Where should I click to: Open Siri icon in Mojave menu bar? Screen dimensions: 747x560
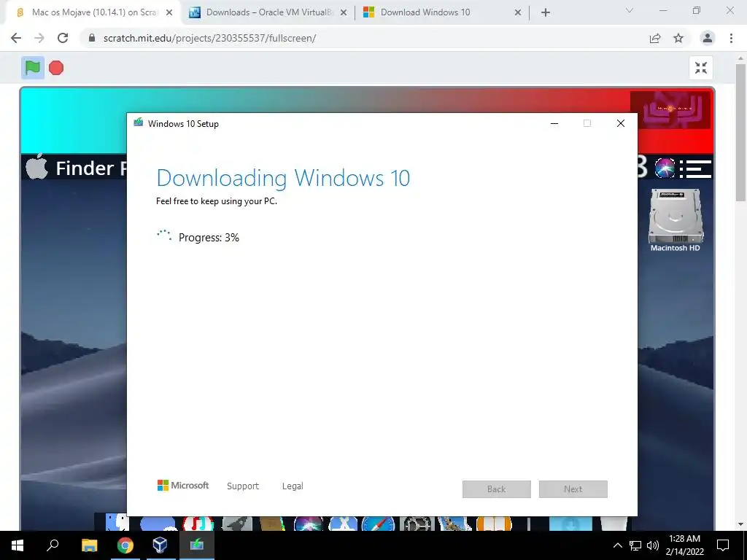[x=665, y=168]
